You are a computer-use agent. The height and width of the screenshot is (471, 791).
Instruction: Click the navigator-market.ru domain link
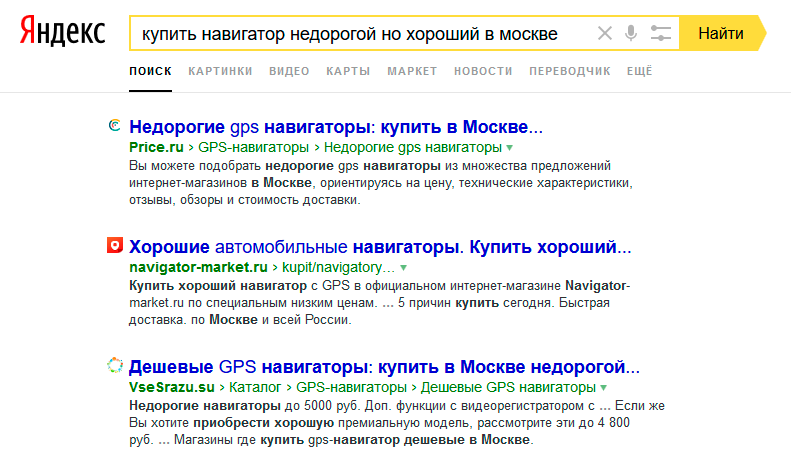(x=198, y=267)
